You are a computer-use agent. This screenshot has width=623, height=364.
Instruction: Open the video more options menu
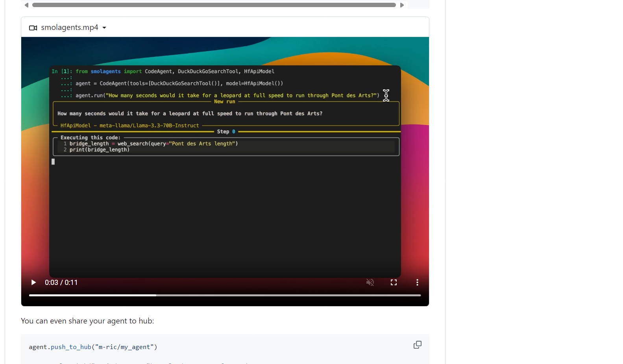pos(417,283)
